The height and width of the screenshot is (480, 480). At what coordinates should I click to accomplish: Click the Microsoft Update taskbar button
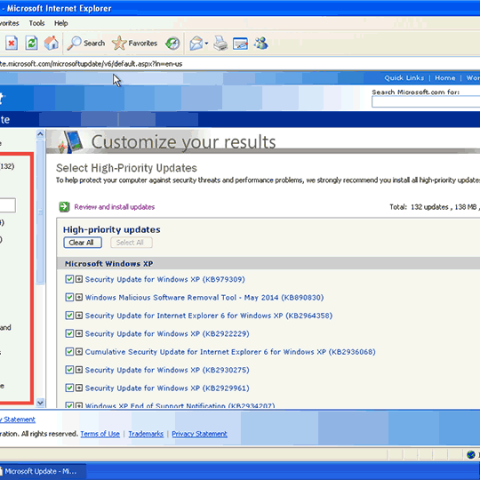tap(43, 471)
